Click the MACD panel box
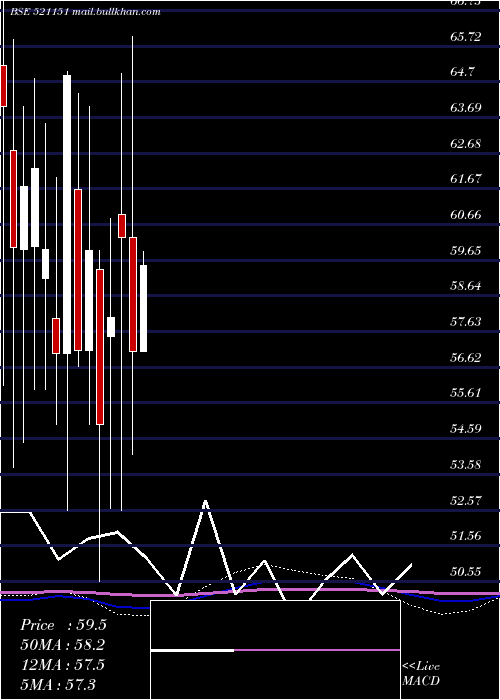 click(x=275, y=650)
